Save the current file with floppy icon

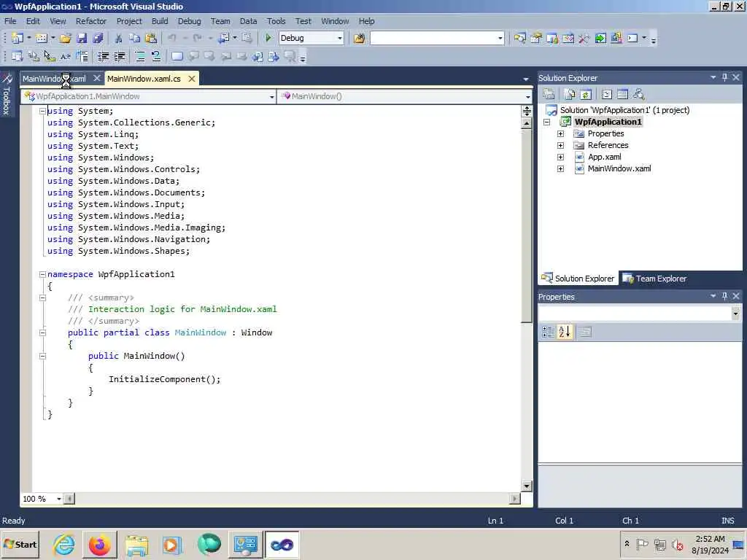82,38
